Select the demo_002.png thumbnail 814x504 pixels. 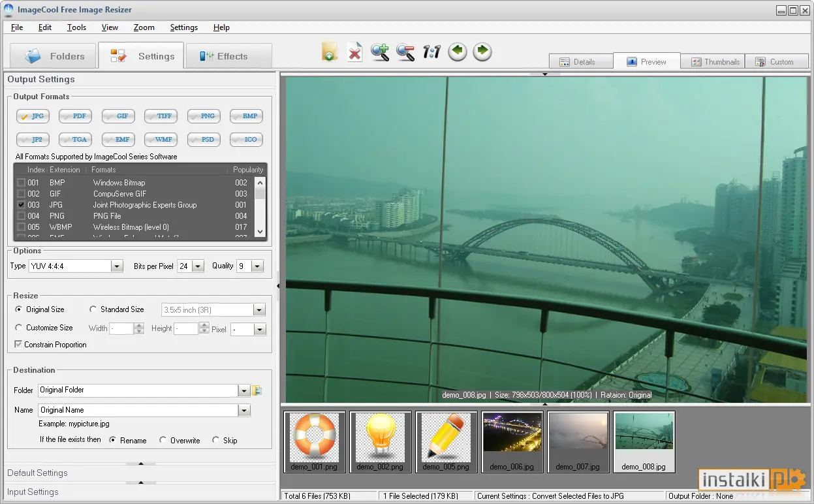tap(381, 441)
